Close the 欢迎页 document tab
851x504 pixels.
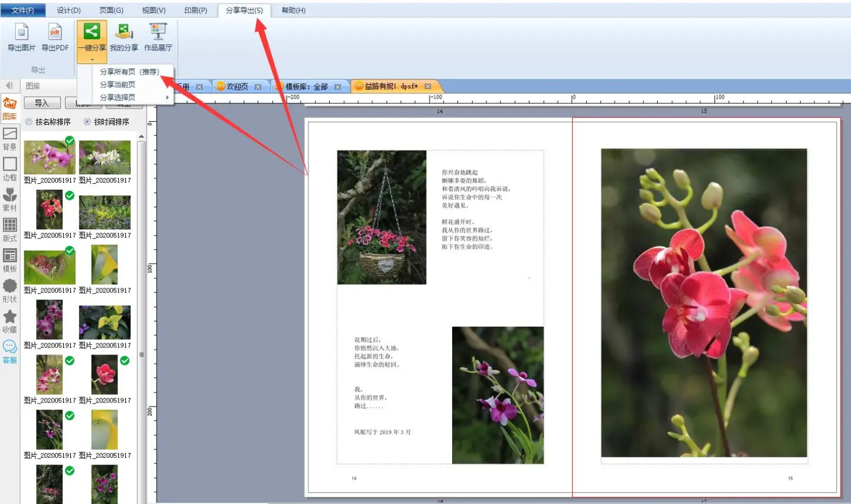(x=258, y=87)
